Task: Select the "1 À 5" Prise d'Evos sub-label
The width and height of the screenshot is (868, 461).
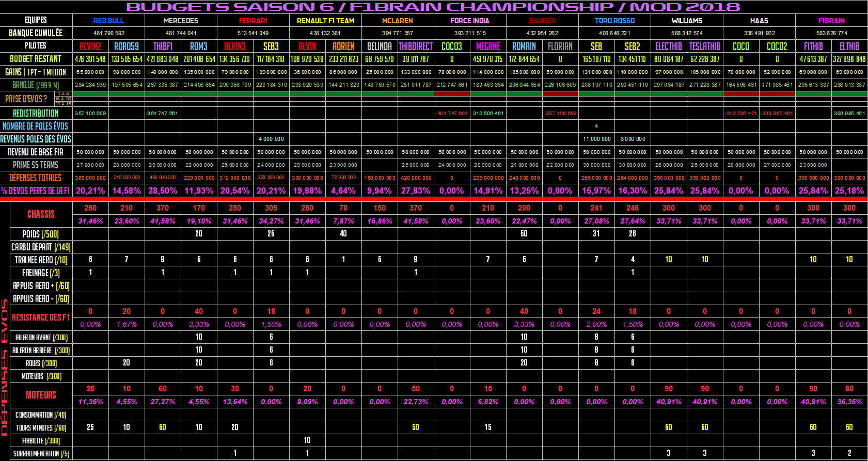Action: [64, 93]
